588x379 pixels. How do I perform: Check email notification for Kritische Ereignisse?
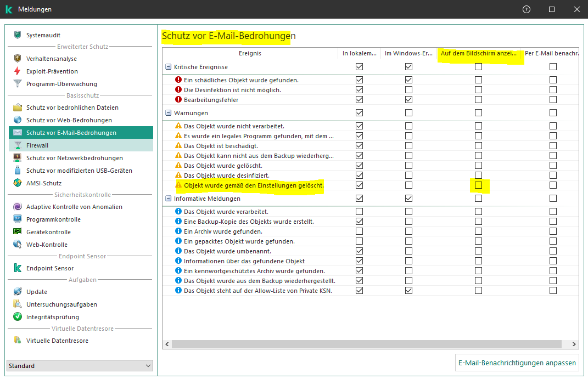(x=553, y=67)
